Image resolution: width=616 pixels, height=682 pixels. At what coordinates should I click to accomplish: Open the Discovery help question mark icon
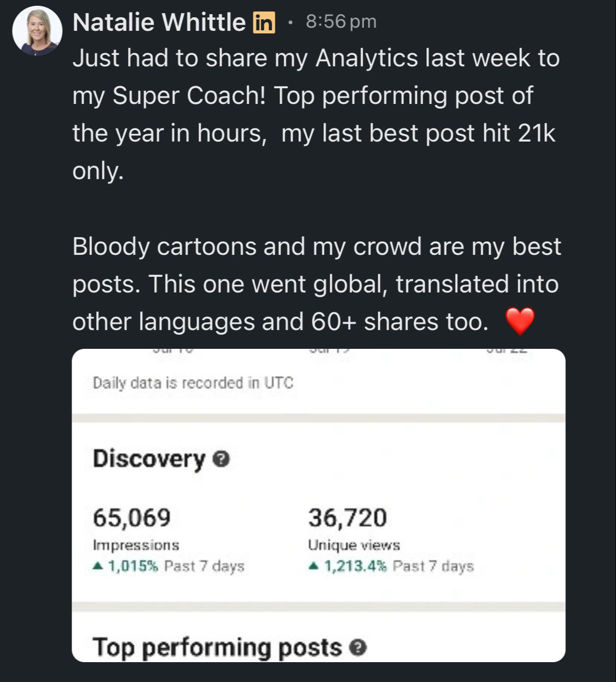pyautogui.click(x=222, y=459)
